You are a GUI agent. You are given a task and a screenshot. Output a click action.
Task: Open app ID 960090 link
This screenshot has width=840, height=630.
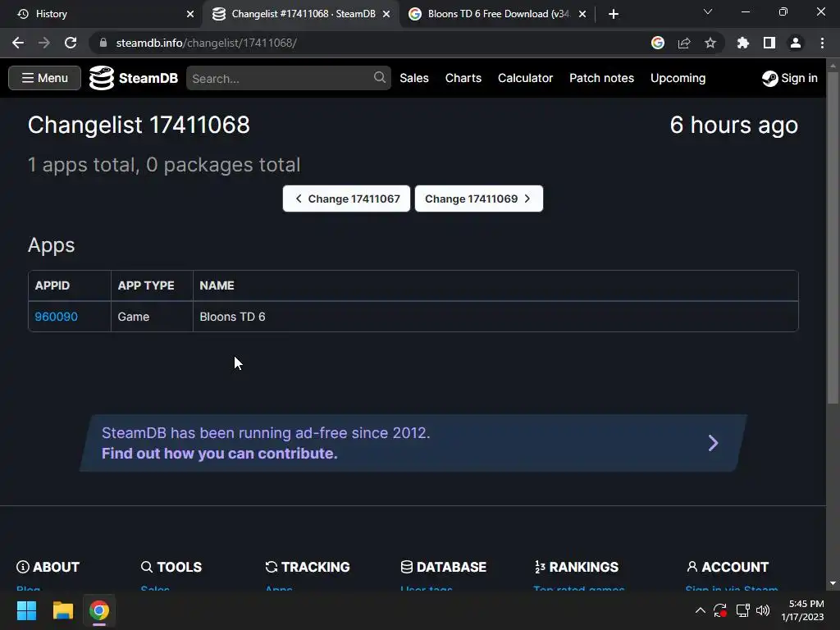pos(57,317)
